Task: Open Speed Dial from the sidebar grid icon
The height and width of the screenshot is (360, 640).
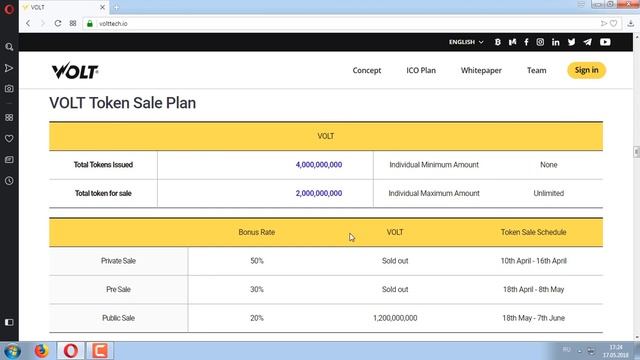Action: [9, 118]
